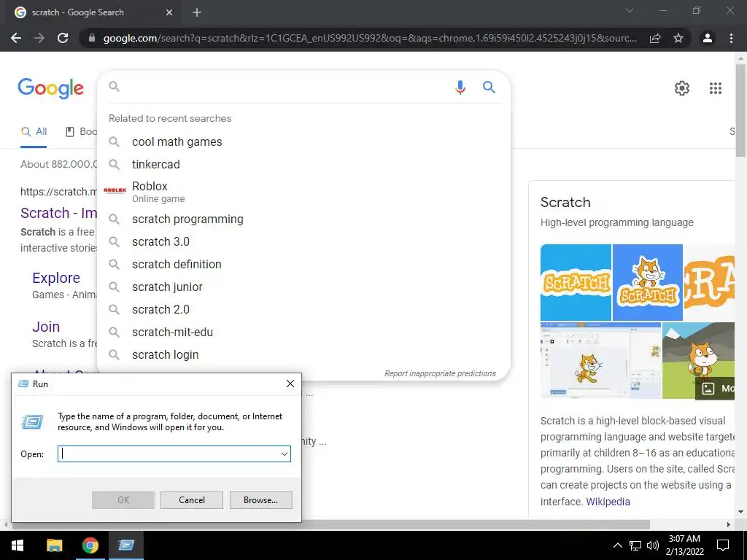Click the address bar URL
The image size is (747, 560).
coord(370,38)
